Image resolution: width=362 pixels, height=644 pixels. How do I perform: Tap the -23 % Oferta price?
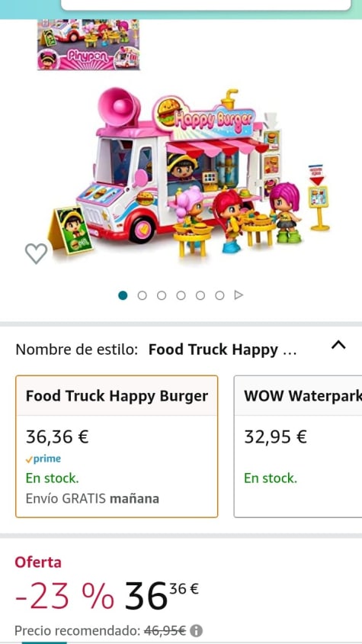click(x=107, y=596)
